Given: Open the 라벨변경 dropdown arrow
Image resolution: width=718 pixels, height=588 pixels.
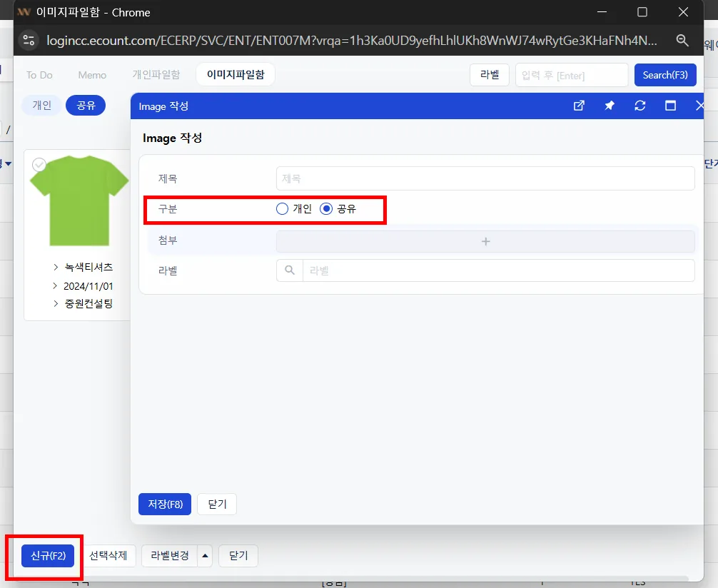Looking at the screenshot, I should click(205, 555).
